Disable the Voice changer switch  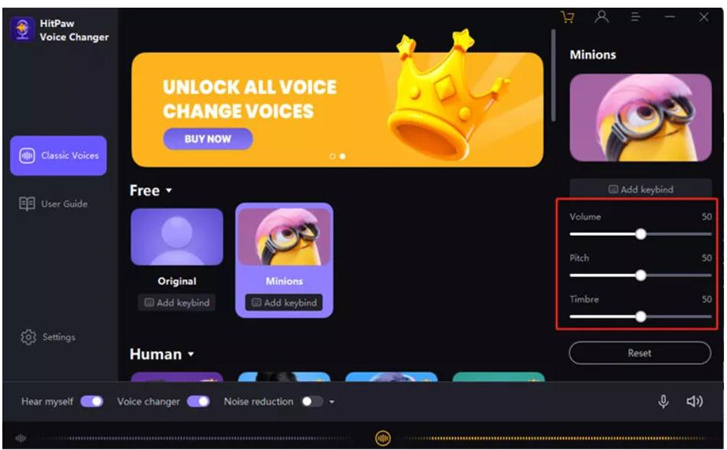(198, 401)
